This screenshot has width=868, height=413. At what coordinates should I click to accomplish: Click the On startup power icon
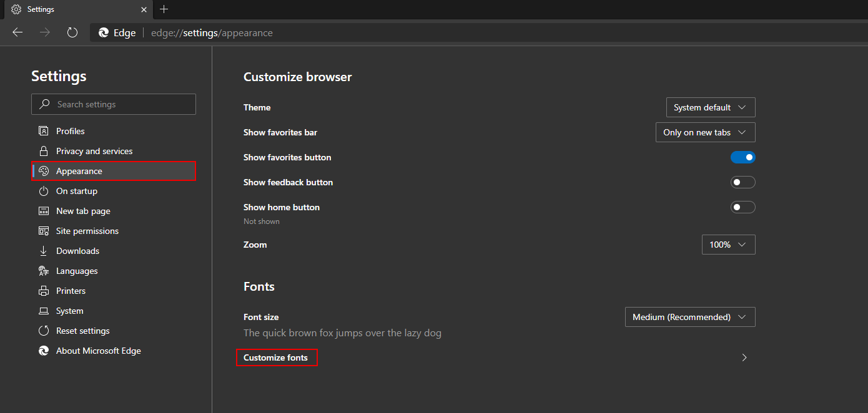[x=44, y=191]
